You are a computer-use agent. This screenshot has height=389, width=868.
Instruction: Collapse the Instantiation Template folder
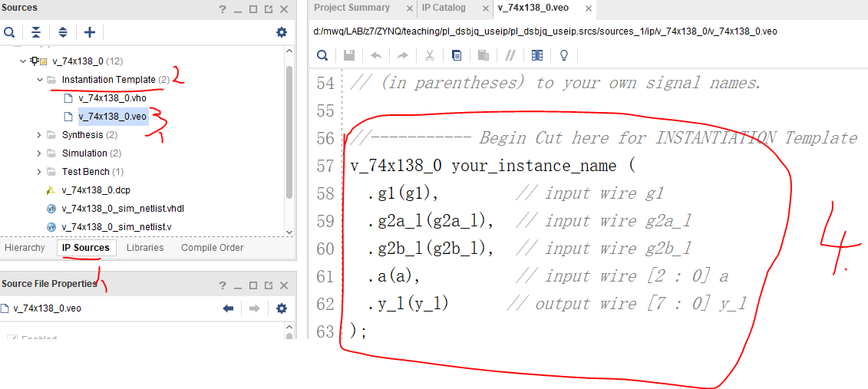tap(39, 80)
